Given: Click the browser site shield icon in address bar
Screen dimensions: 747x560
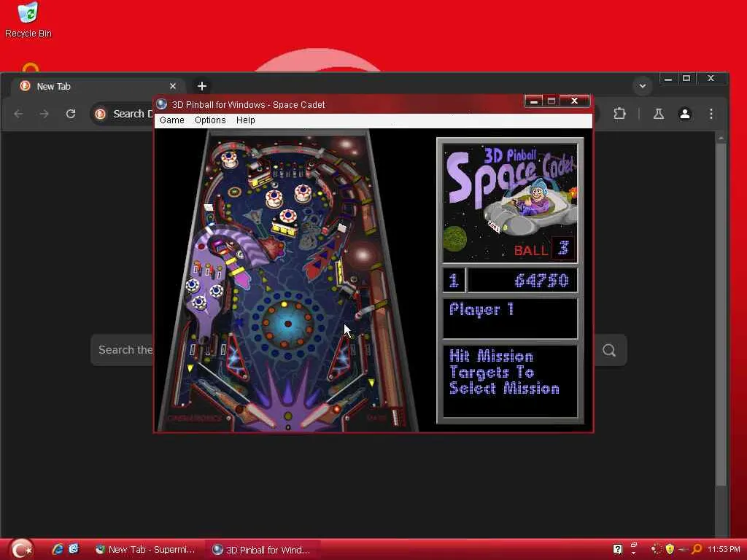Looking at the screenshot, I should pos(100,114).
